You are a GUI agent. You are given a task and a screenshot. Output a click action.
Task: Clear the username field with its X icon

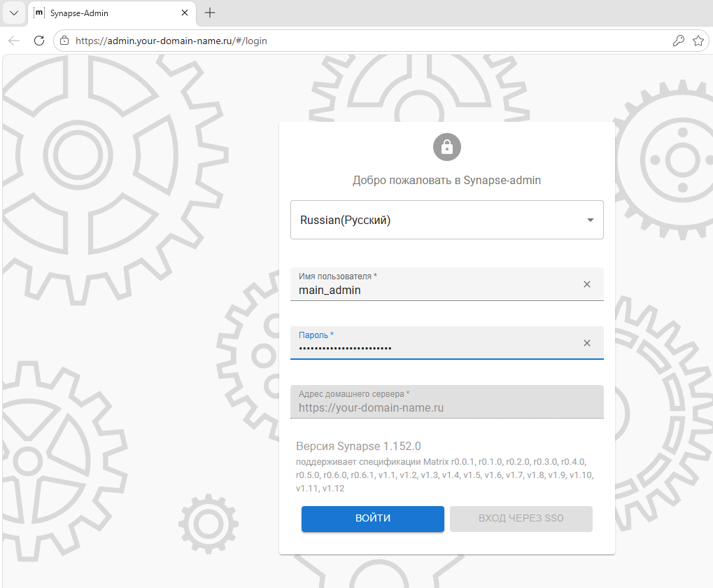[587, 284]
